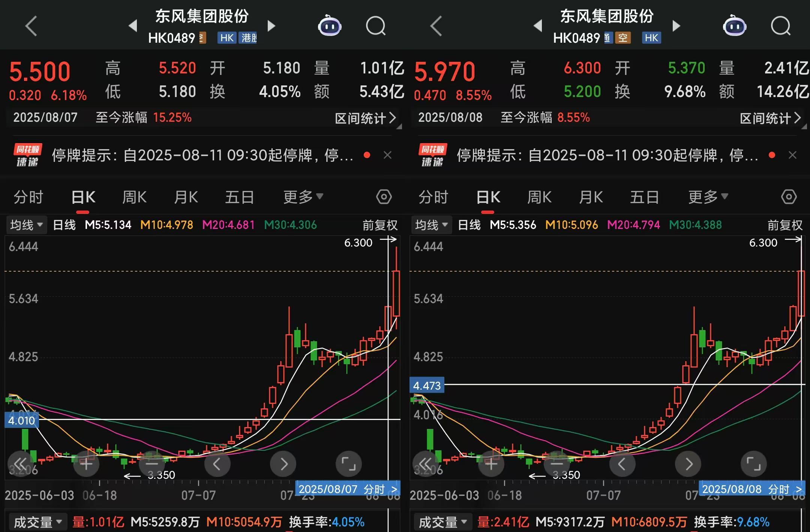Select 周K tab in left panel
810x532 pixels.
(x=134, y=197)
